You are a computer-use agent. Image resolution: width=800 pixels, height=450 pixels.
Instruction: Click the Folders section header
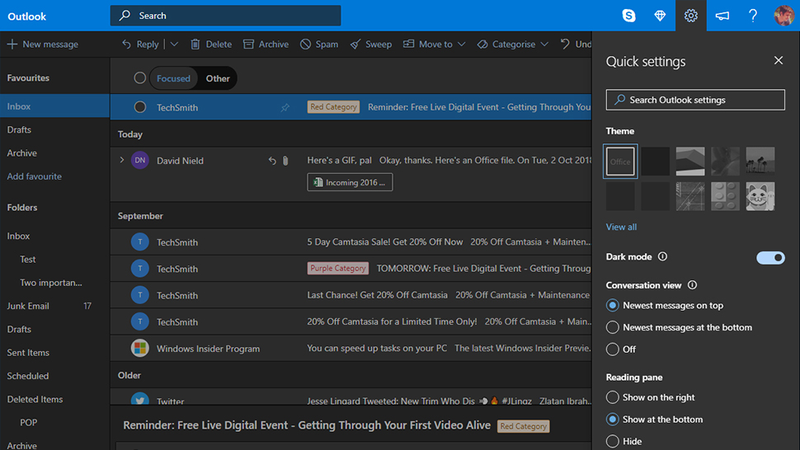(x=22, y=208)
